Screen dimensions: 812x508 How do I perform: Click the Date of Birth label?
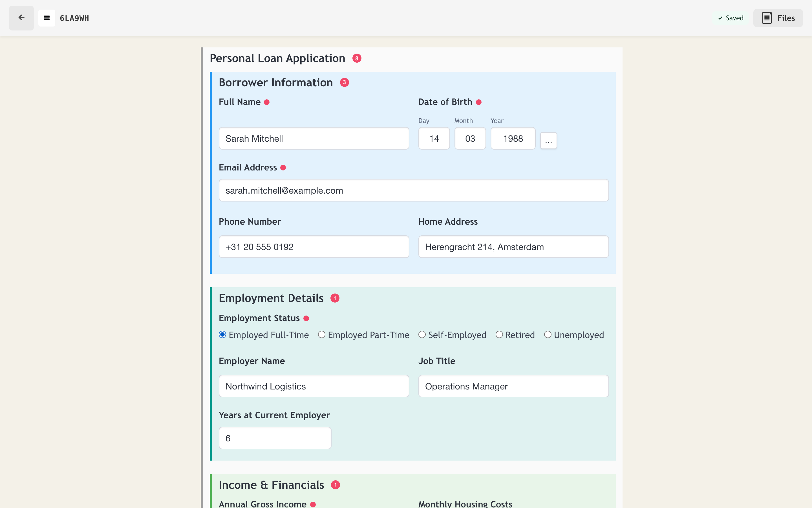pyautogui.click(x=445, y=102)
